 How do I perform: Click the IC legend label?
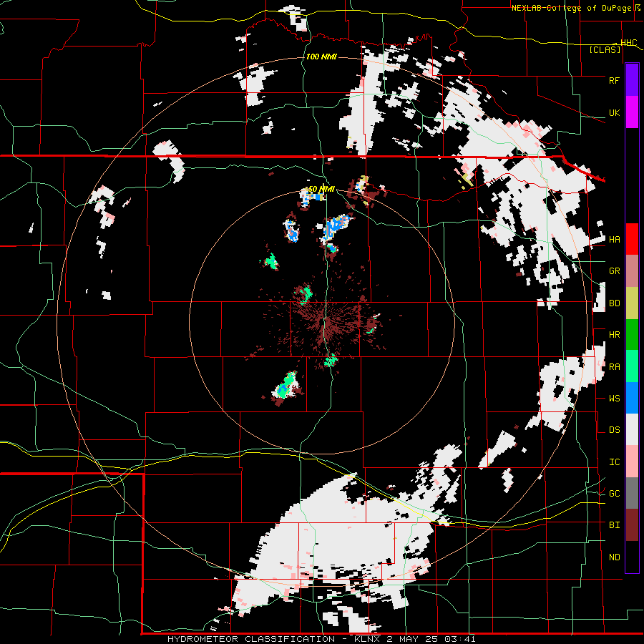(614, 462)
